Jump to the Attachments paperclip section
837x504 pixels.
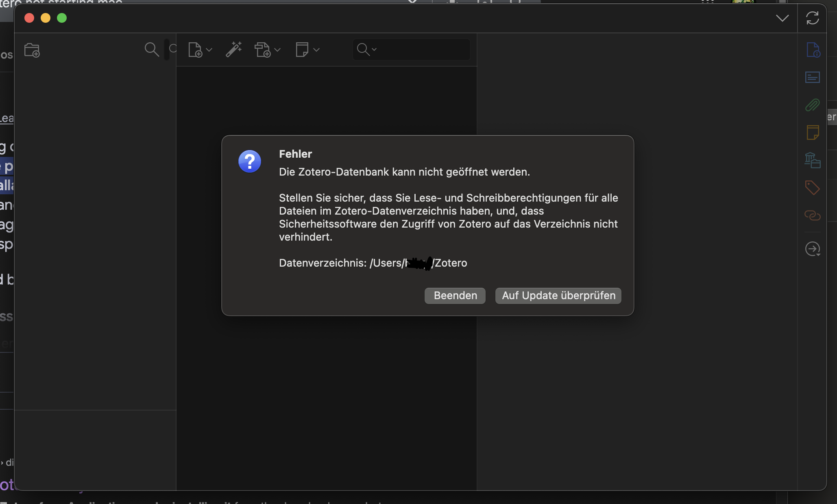[813, 105]
